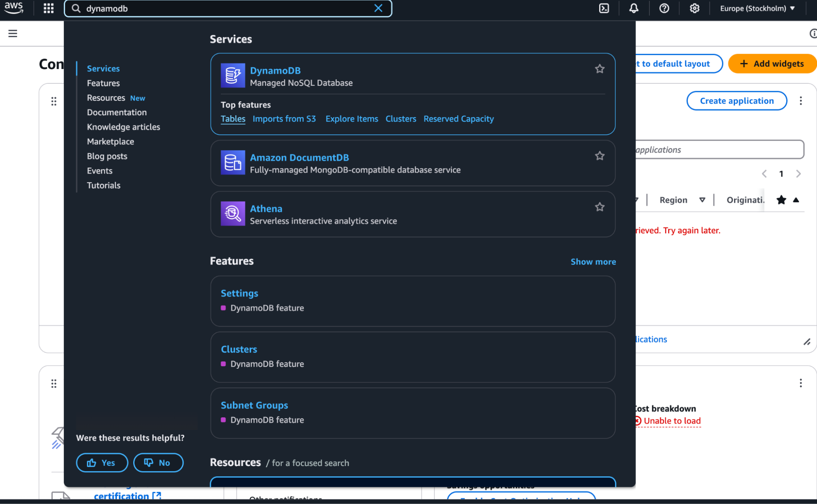Image resolution: width=817 pixels, height=504 pixels.
Task: Grab the applications widget drag handle
Action: click(x=54, y=101)
